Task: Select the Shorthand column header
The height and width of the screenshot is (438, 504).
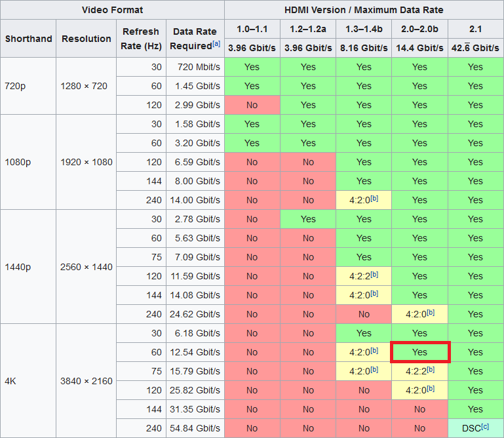Action: coord(28,39)
